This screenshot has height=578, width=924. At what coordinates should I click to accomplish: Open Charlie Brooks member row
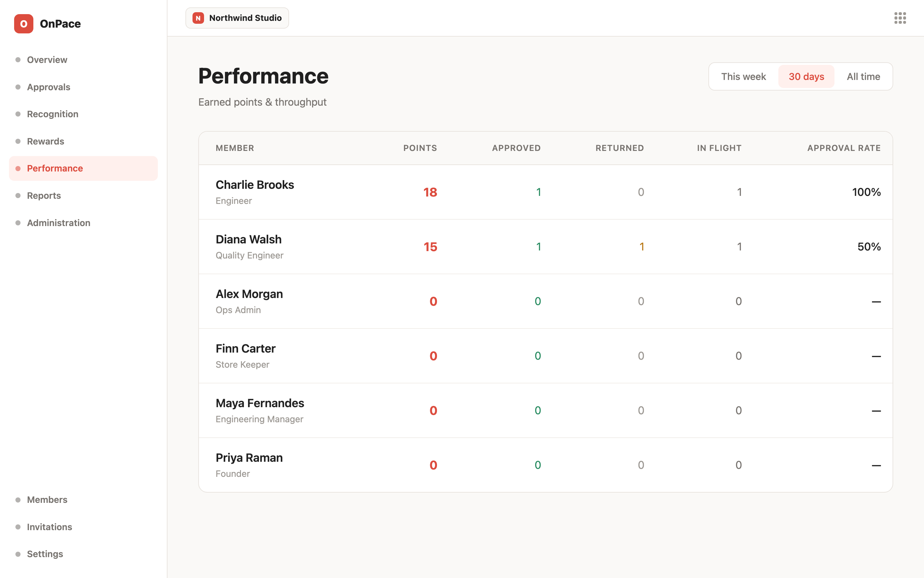point(546,192)
